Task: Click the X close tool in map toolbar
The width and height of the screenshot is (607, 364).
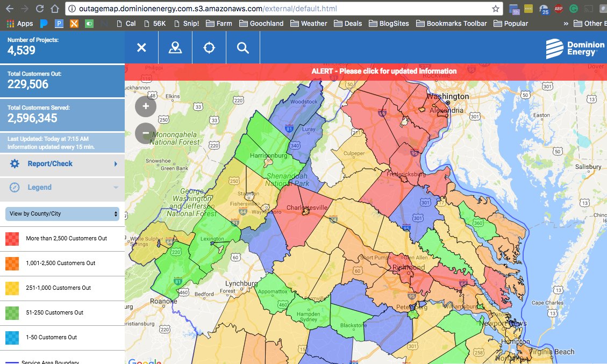Action: point(141,48)
